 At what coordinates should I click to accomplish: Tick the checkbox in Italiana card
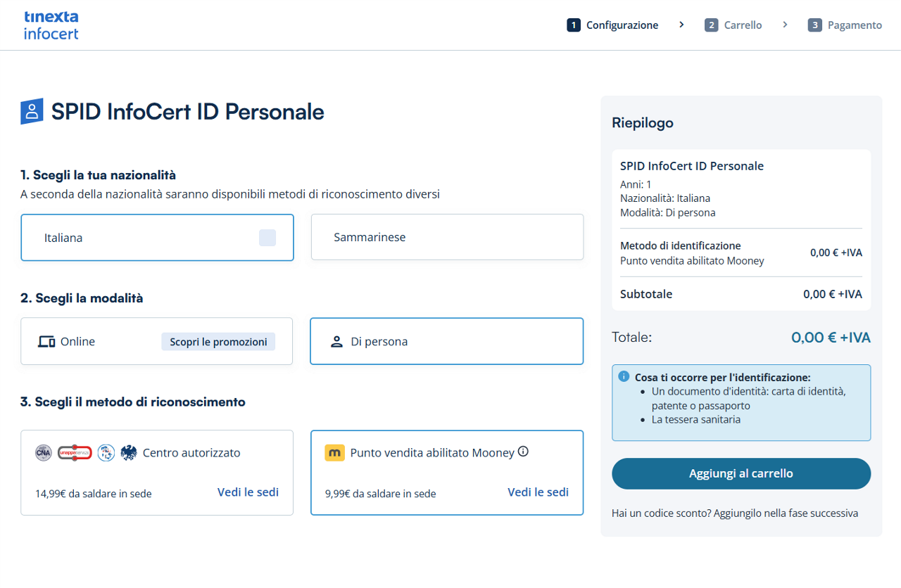267,238
